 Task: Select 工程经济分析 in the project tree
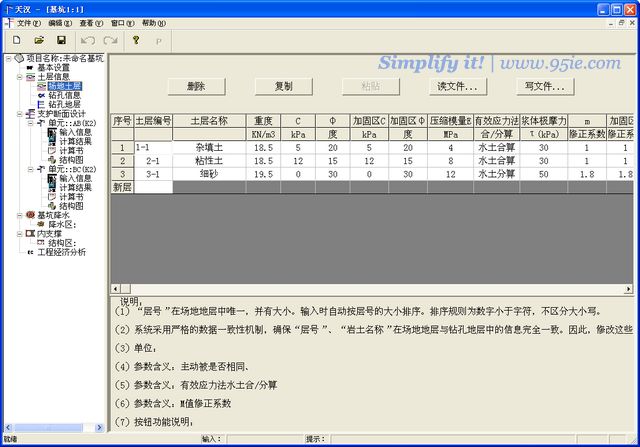click(60, 251)
